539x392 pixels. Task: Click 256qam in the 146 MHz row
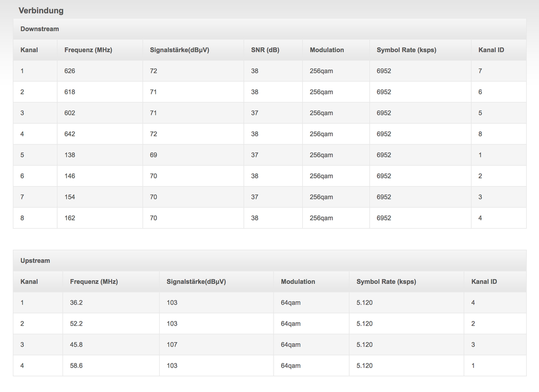[x=322, y=176]
